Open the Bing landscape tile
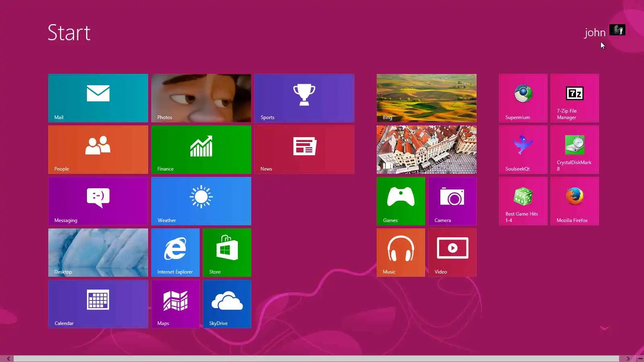Viewport: 644px width, 362px height. click(427, 98)
